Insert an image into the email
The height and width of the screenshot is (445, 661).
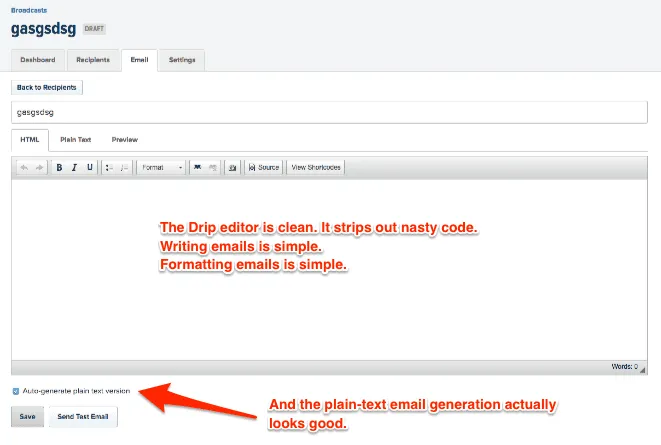[x=232, y=168]
